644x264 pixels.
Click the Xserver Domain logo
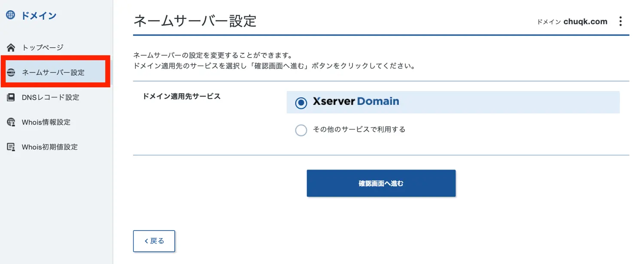click(356, 102)
